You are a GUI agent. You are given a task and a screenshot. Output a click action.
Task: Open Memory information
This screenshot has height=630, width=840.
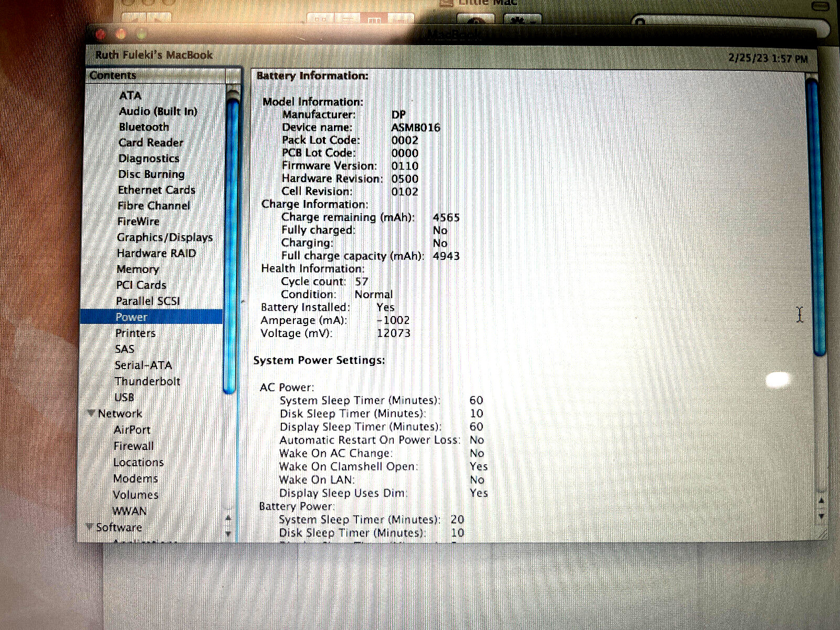click(138, 269)
